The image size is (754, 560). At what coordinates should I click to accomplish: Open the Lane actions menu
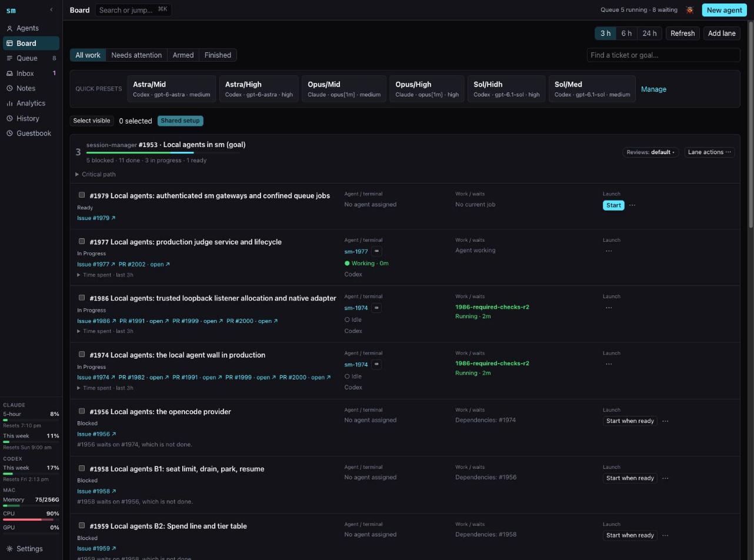709,152
